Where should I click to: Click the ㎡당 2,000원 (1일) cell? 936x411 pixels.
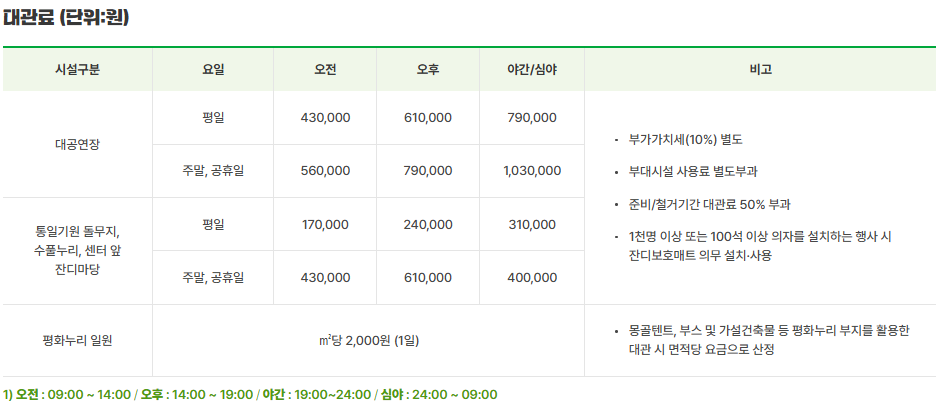coord(368,341)
